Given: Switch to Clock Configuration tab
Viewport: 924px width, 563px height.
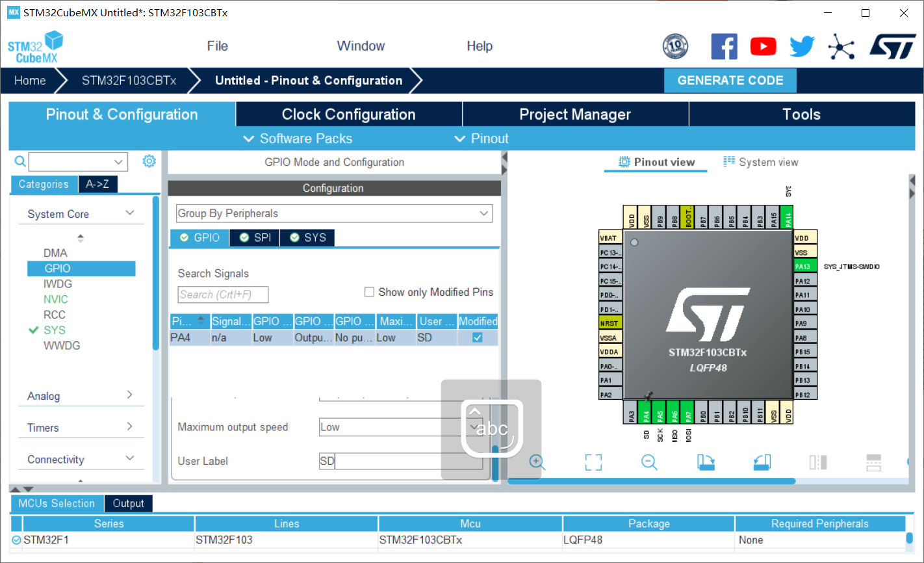Looking at the screenshot, I should (349, 114).
